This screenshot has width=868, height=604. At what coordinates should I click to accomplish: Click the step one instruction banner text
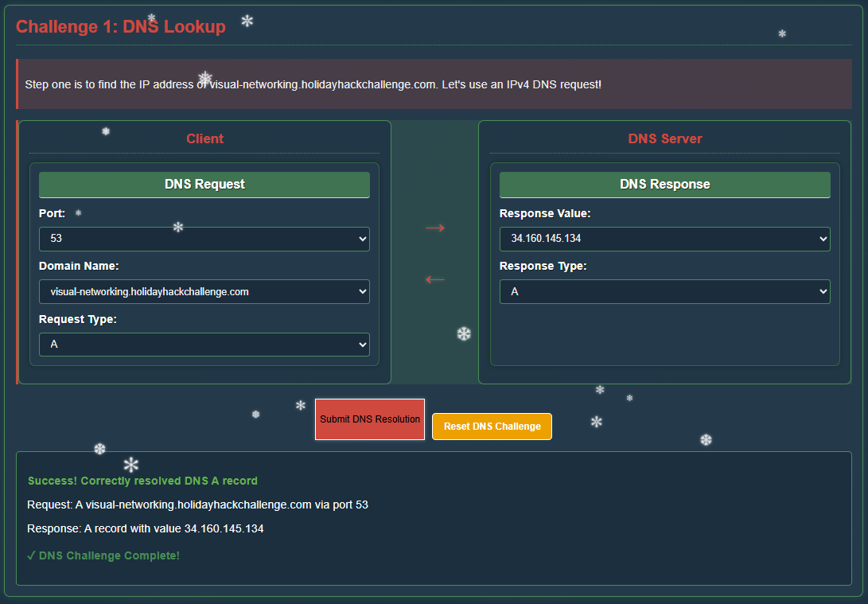pyautogui.click(x=313, y=84)
